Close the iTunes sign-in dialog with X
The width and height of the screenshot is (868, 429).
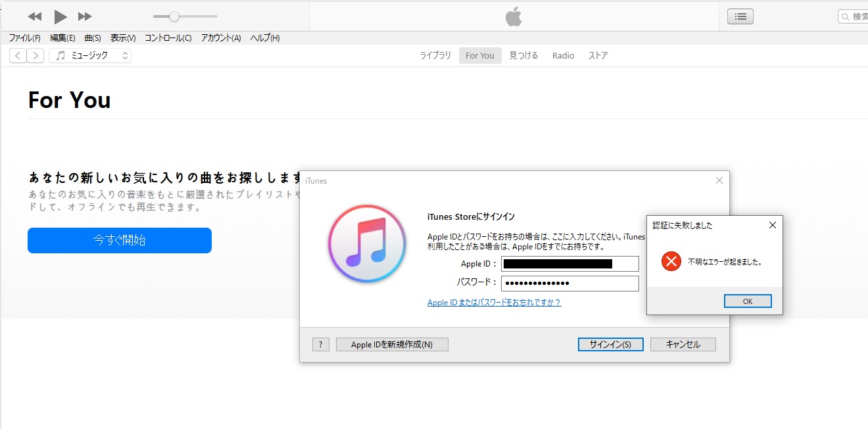[x=719, y=180]
